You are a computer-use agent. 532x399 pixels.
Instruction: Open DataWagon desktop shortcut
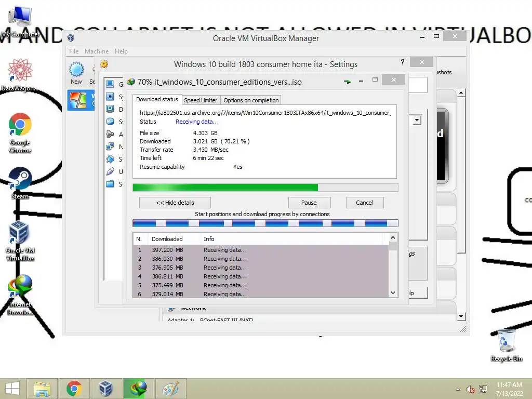[x=20, y=75]
